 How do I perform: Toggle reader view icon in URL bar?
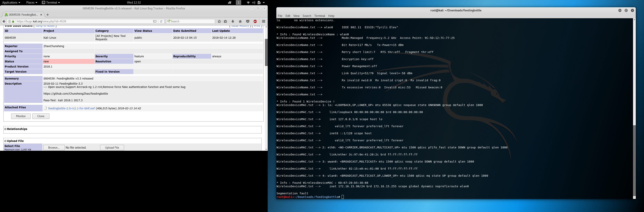[155, 21]
